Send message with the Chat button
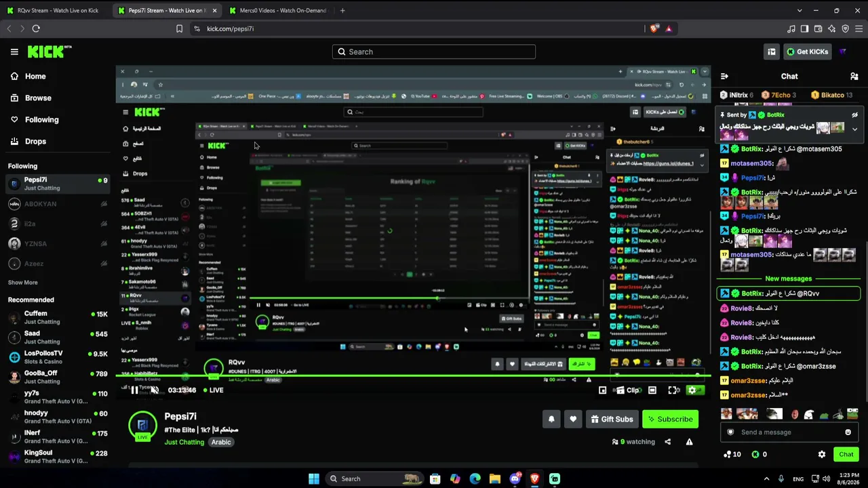This screenshot has height=488, width=868. (846, 454)
